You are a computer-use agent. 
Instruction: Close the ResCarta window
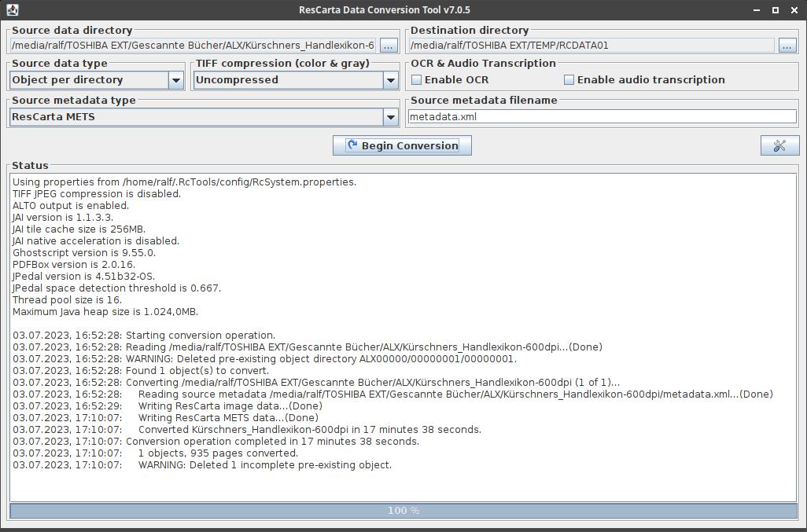(x=794, y=9)
